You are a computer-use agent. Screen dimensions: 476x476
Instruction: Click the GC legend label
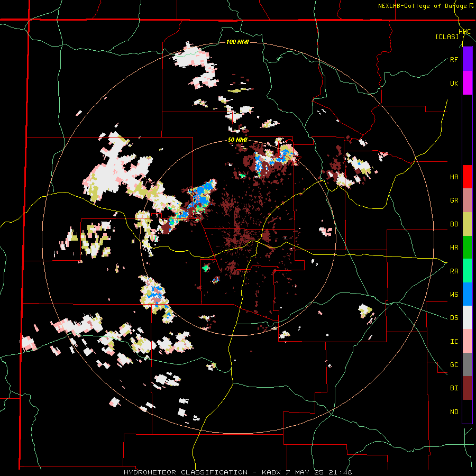pos(454,365)
